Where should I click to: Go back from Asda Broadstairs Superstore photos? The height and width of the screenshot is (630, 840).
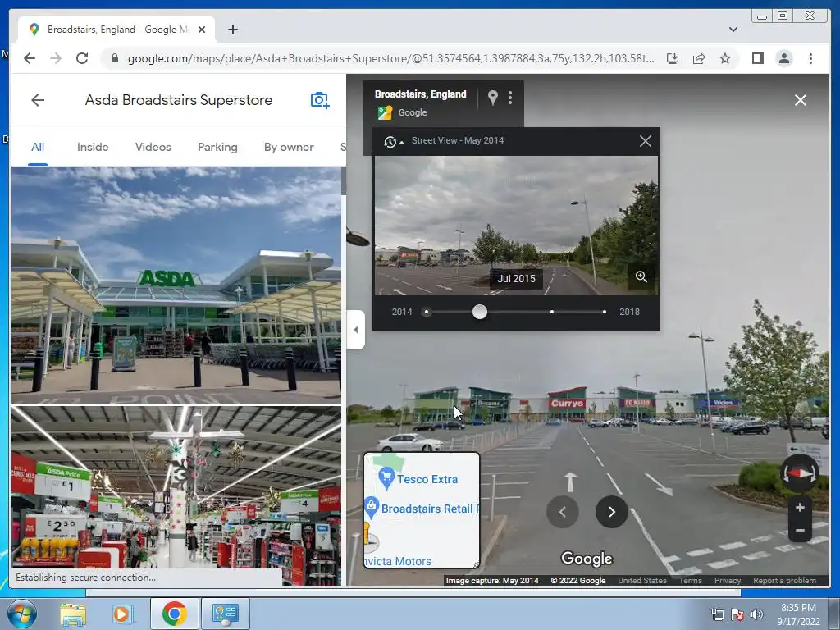[x=38, y=100]
